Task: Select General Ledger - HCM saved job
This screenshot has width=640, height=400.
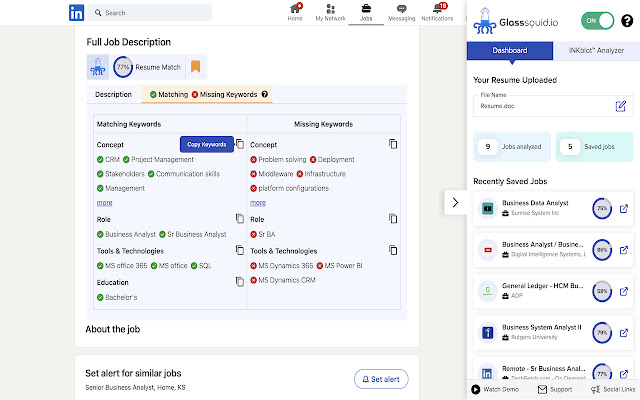Action: tap(543, 286)
